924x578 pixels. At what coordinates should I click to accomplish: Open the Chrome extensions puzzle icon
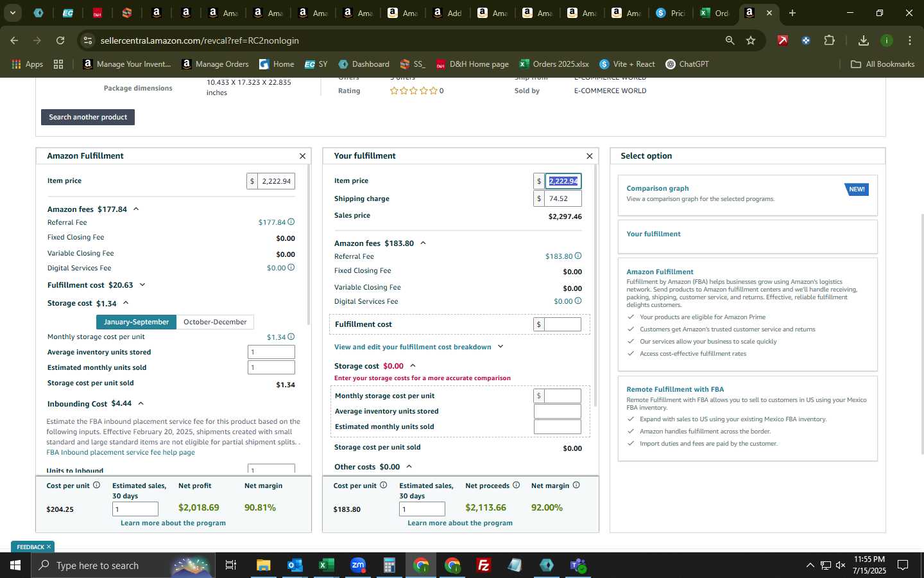829,40
